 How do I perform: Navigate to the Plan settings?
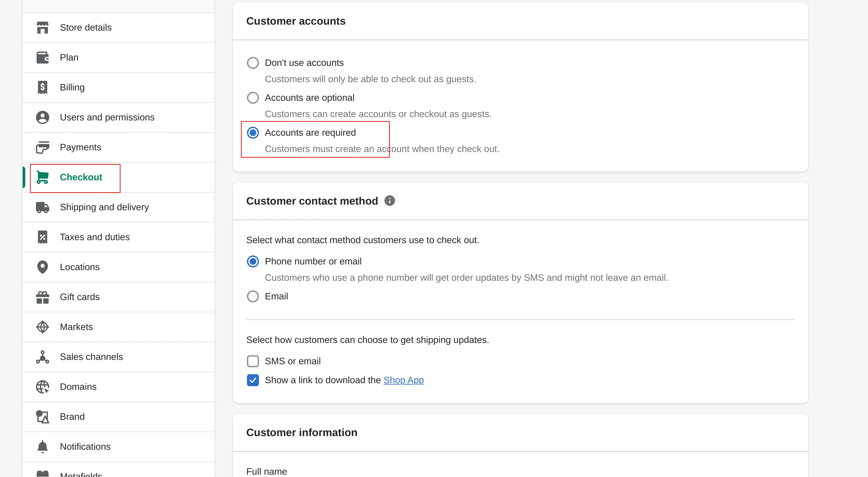tap(69, 58)
